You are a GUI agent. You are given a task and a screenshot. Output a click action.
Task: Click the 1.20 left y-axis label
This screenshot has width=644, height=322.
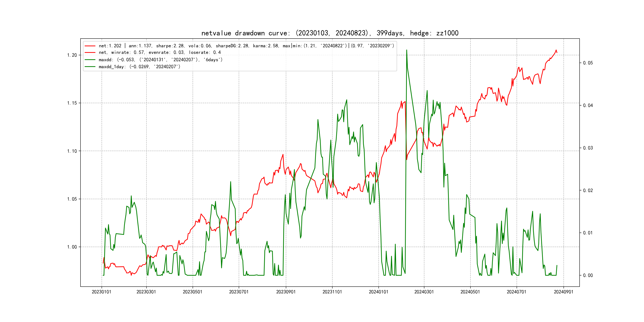[72, 55]
